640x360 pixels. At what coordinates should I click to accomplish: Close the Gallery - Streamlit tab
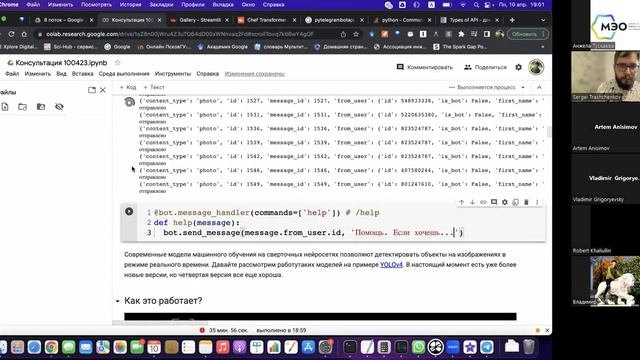click(227, 20)
